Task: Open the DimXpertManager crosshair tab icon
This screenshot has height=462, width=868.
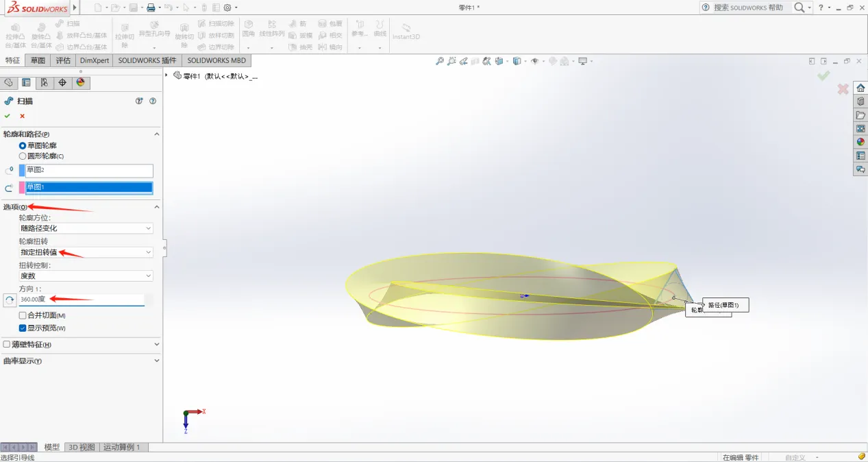Action: [62, 83]
